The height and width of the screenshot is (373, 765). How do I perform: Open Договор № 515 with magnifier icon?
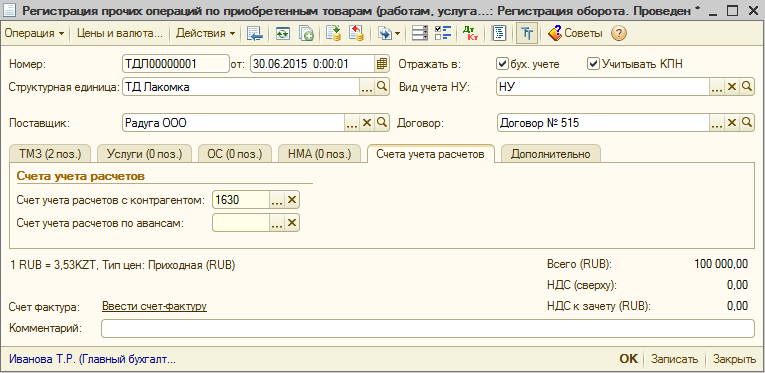[x=746, y=123]
